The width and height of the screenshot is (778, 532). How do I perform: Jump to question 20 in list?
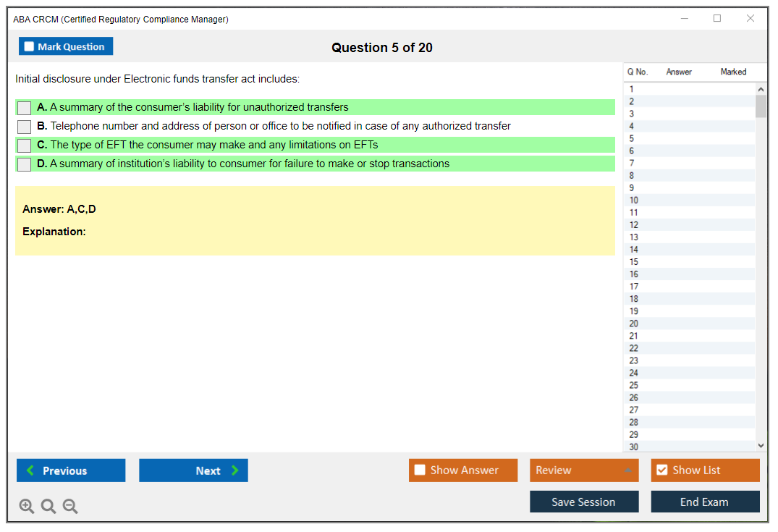coord(634,324)
